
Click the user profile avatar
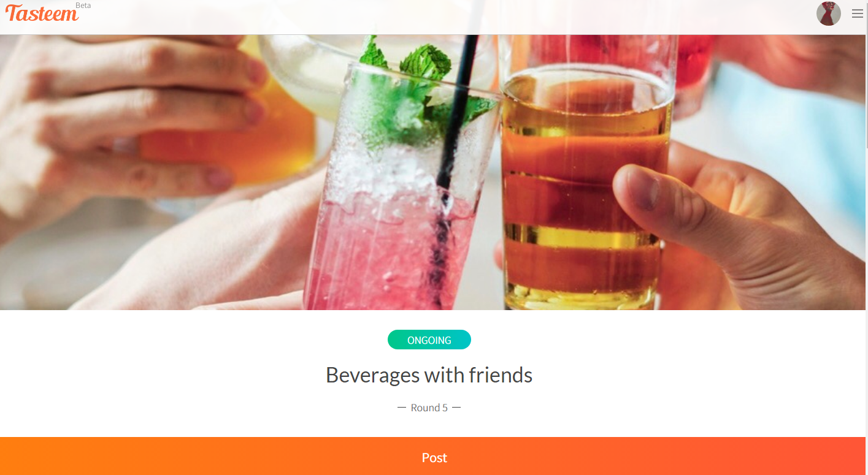pos(828,13)
